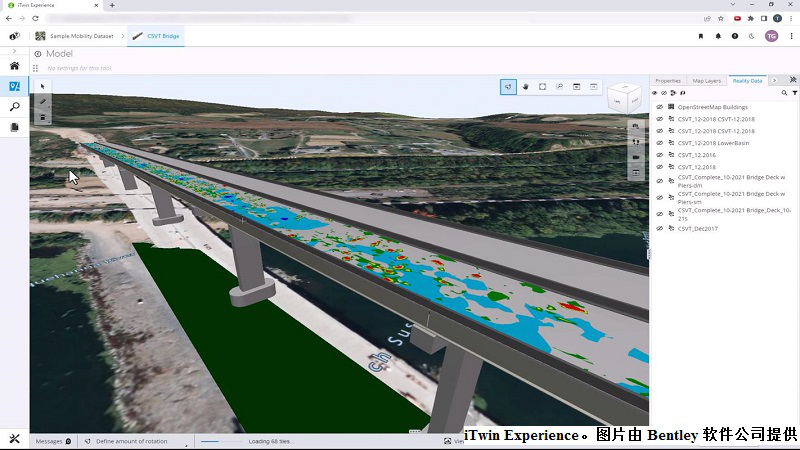Open the Messages status bar button
Viewport: 800px width, 450px height.
click(x=53, y=441)
